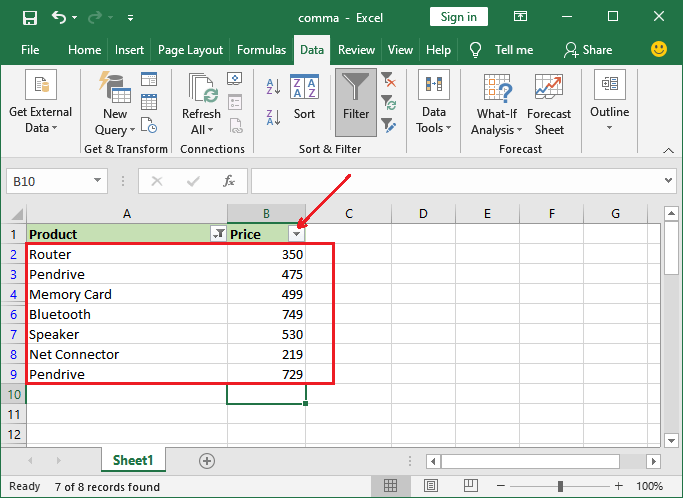
Task: Open Product column filter dropdown
Action: (218, 234)
